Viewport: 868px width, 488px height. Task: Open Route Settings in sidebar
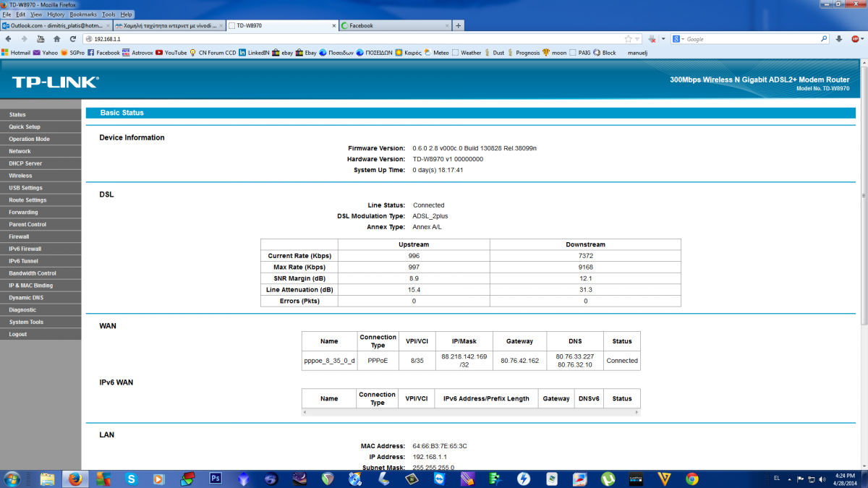pos(41,200)
